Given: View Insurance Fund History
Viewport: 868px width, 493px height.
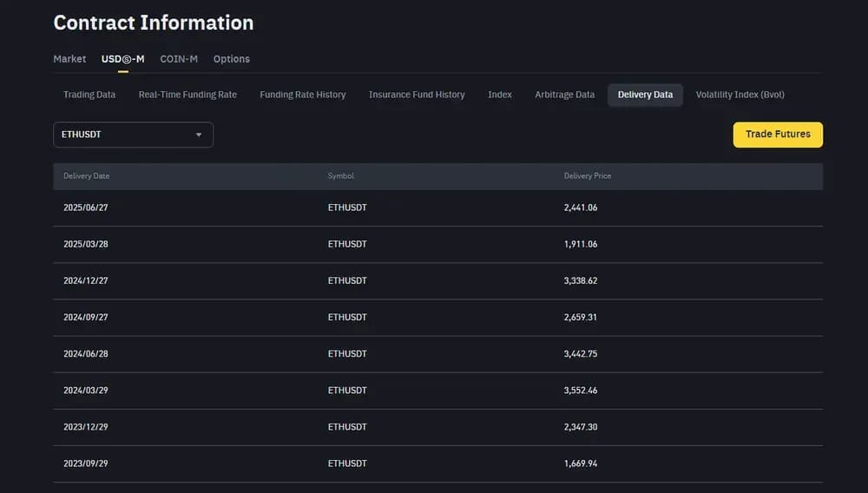Looking at the screenshot, I should 417,95.
